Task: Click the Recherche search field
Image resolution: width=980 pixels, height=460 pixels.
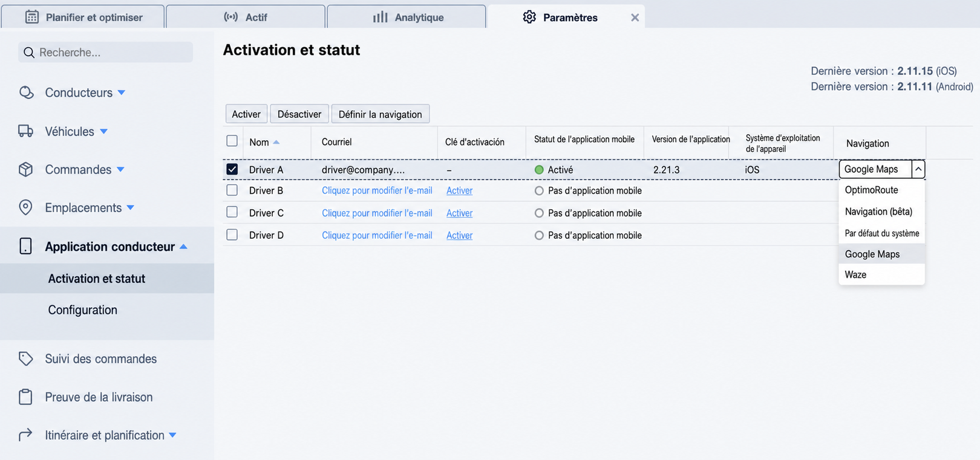Action: point(105,53)
